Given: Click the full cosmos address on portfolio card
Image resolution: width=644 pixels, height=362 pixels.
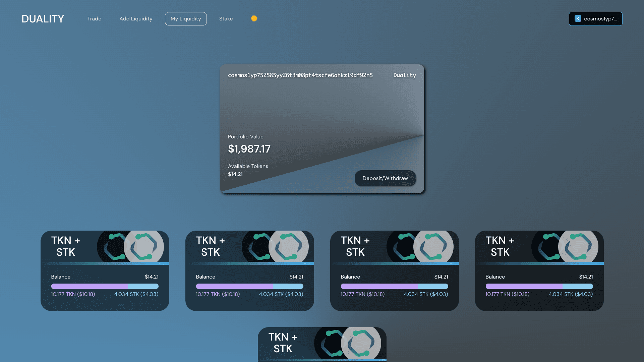Looking at the screenshot, I should click(300, 75).
